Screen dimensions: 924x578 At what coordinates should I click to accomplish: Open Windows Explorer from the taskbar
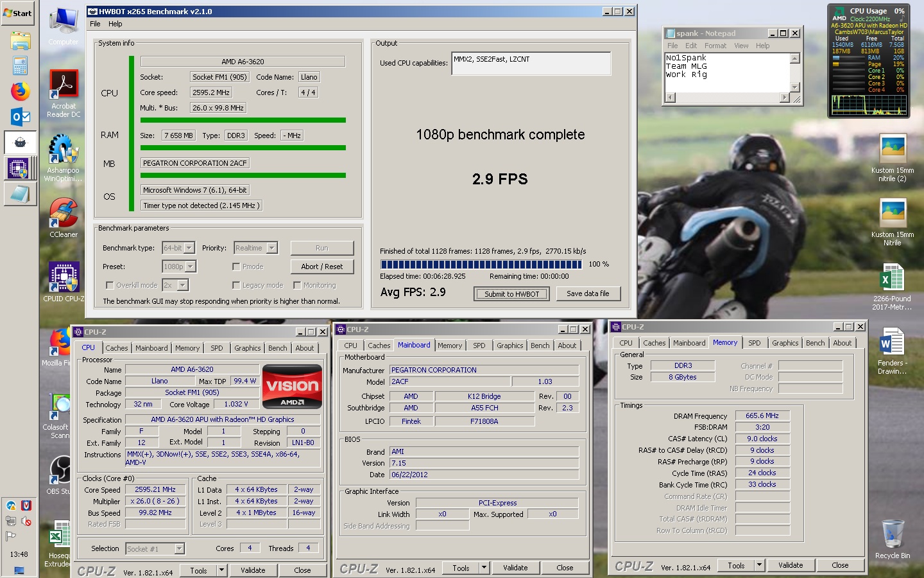(x=20, y=41)
